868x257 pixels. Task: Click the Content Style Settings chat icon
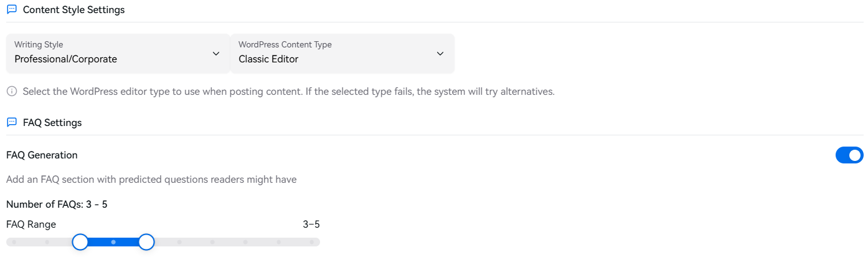[x=11, y=10]
